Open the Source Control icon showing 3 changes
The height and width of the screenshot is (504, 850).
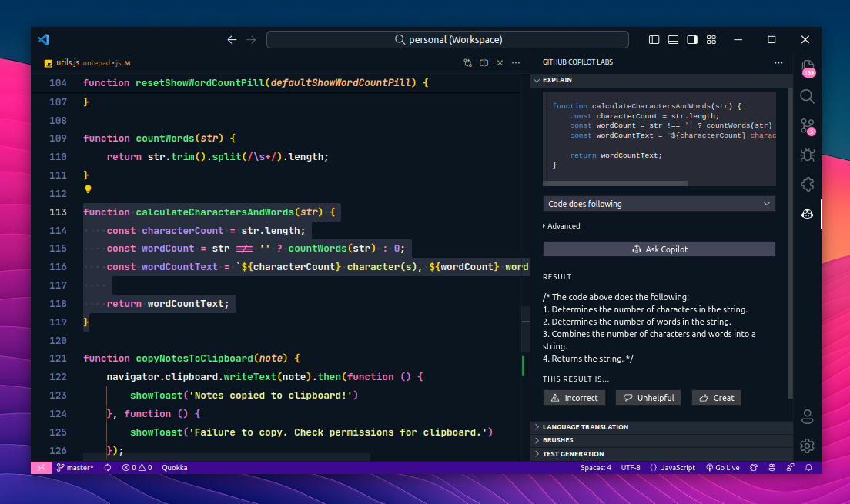(807, 125)
